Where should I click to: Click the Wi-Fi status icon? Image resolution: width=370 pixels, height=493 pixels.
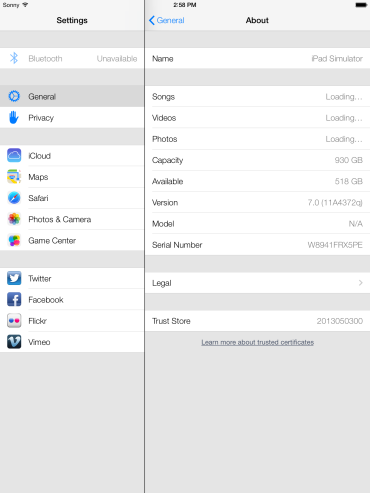coord(25,5)
